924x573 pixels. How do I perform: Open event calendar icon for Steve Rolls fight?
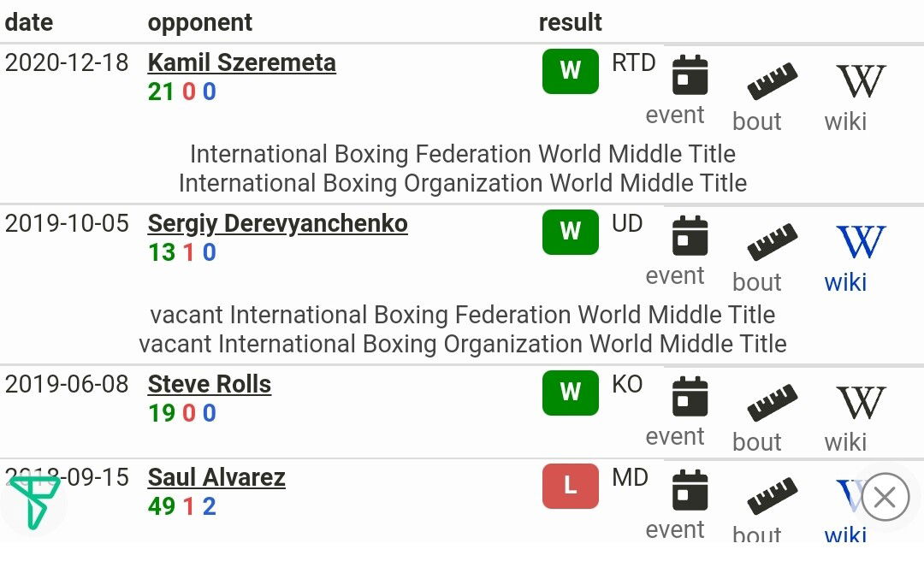690,396
